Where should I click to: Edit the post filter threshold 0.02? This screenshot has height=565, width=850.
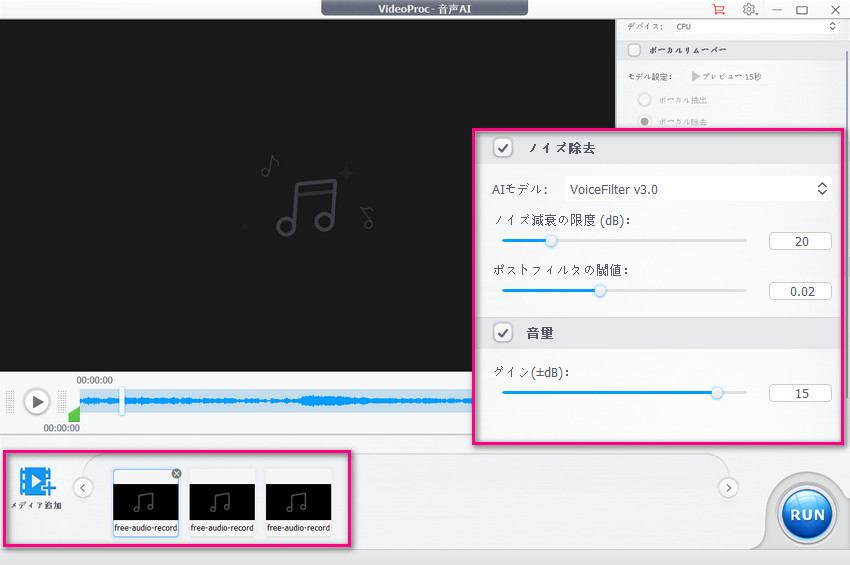coord(800,291)
